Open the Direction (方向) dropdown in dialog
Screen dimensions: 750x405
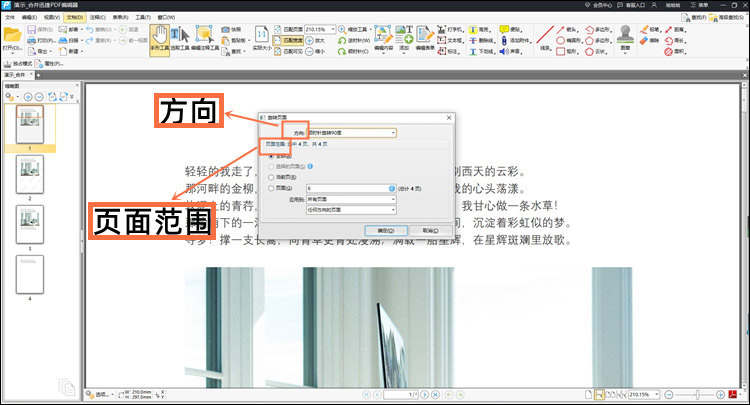click(352, 133)
